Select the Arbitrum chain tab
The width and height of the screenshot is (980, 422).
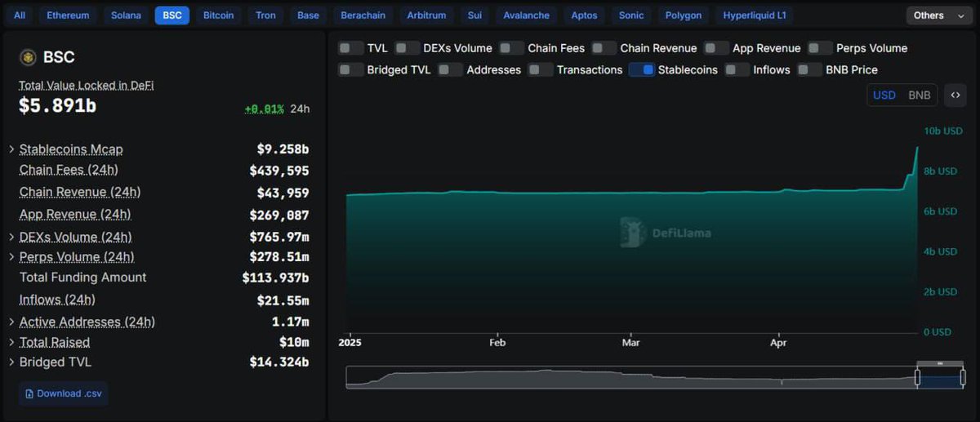(425, 16)
